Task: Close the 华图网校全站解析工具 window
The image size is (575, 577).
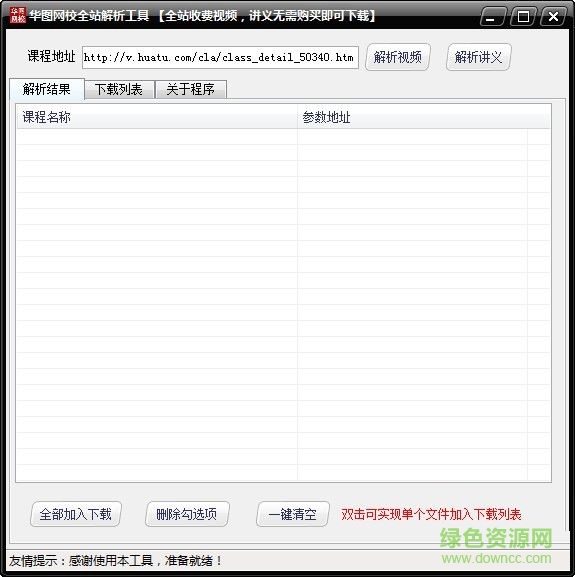Action: [x=553, y=17]
